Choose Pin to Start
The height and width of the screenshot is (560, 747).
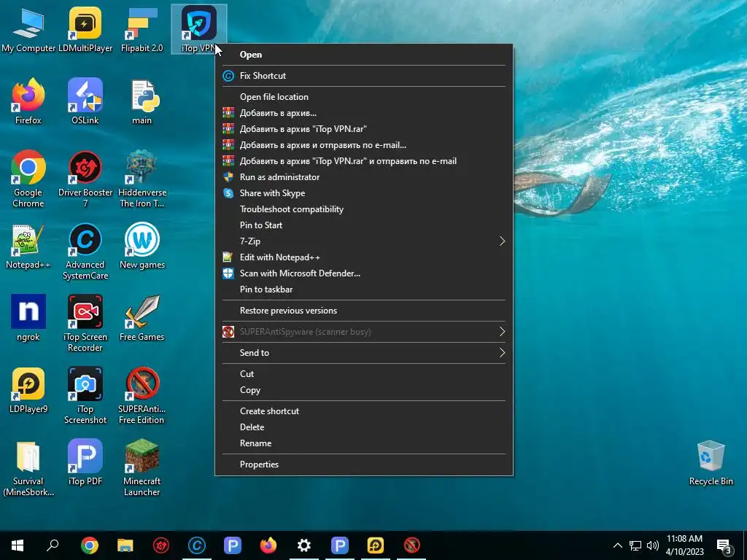pyautogui.click(x=364, y=225)
